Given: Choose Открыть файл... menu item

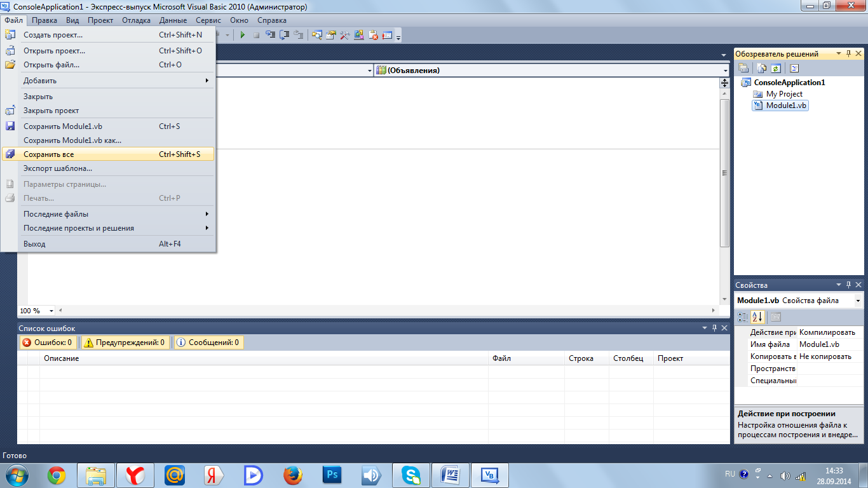Looking at the screenshot, I should click(108, 65).
